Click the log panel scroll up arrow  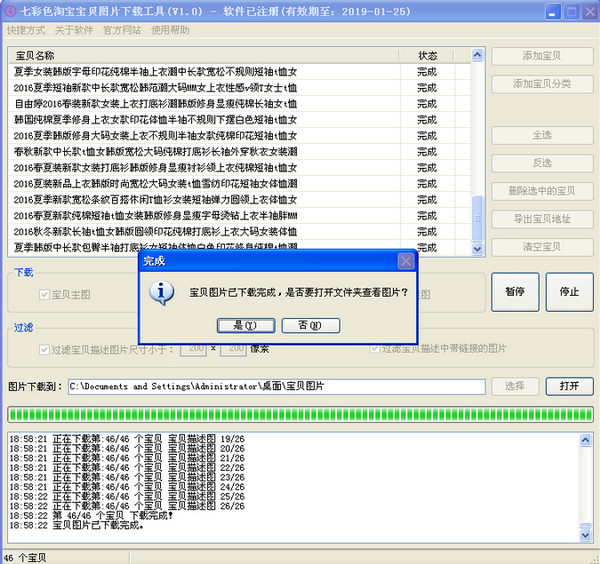585,440
